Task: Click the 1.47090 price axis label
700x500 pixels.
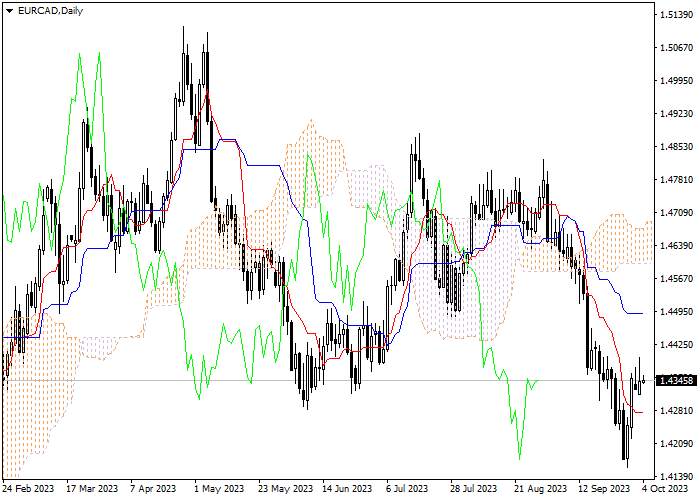Action: tap(677, 213)
